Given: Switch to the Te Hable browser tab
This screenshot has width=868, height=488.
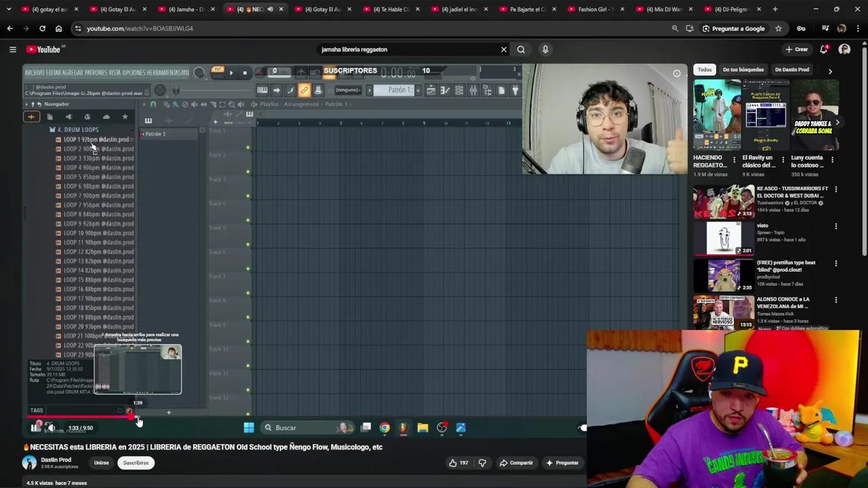Looking at the screenshot, I should point(390,9).
